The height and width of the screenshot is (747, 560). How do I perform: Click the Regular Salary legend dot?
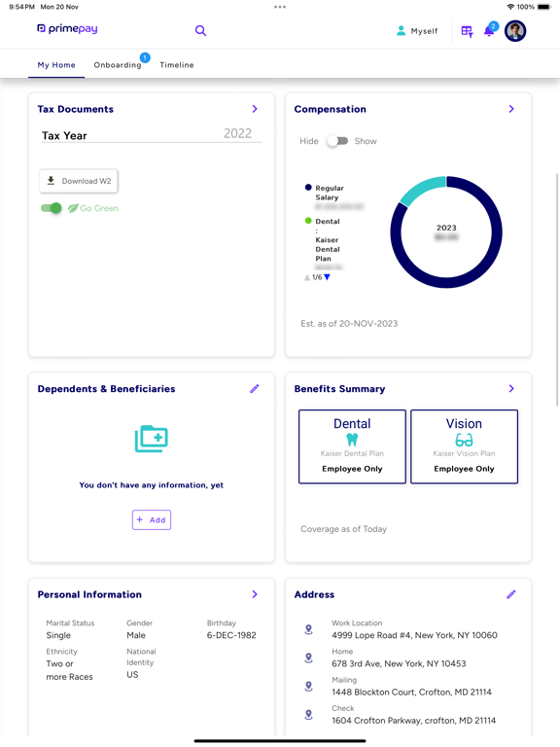[308, 187]
